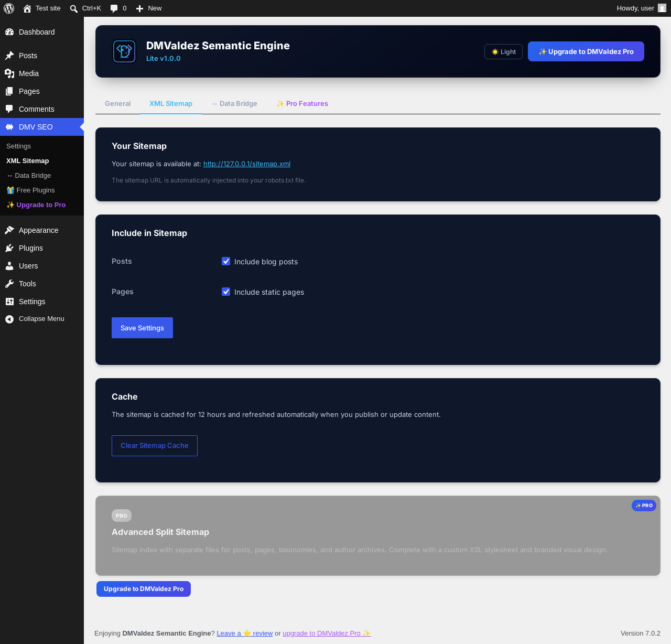Click the Comments icon in sidebar

(x=9, y=109)
